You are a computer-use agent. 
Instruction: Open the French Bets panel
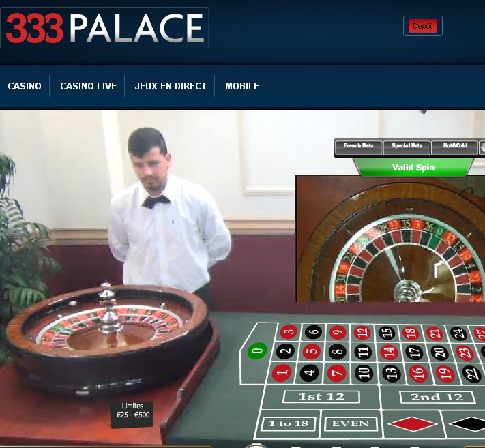pos(358,147)
